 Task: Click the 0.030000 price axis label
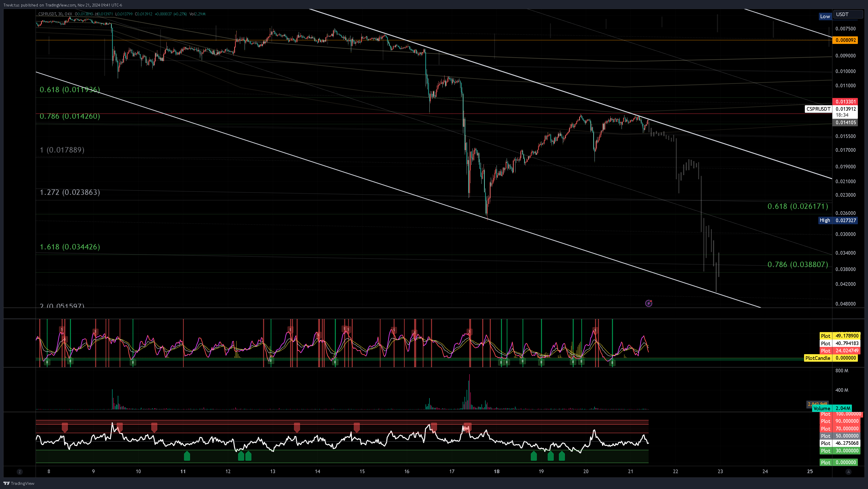point(845,234)
